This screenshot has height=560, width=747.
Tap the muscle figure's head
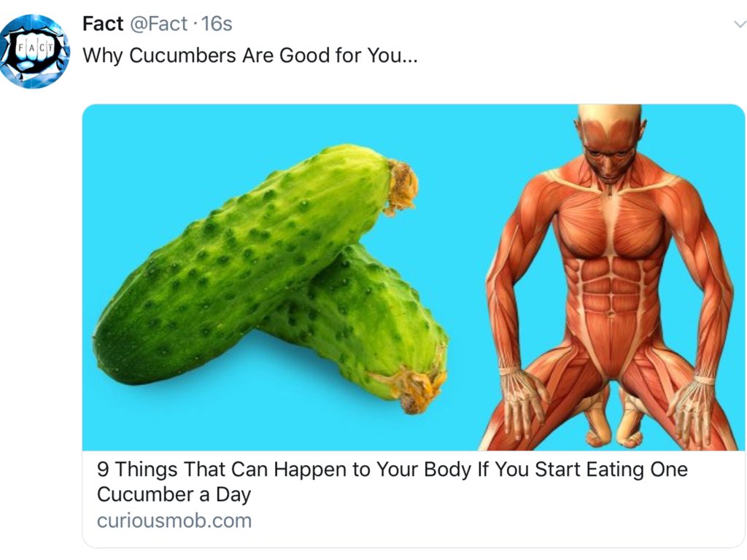tap(609, 143)
